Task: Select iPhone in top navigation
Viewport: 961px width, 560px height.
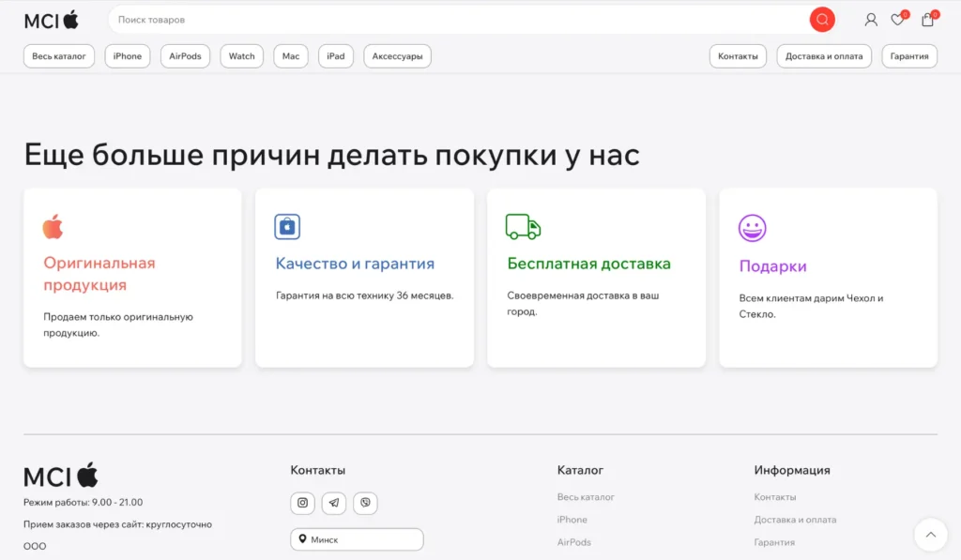Action: [128, 56]
